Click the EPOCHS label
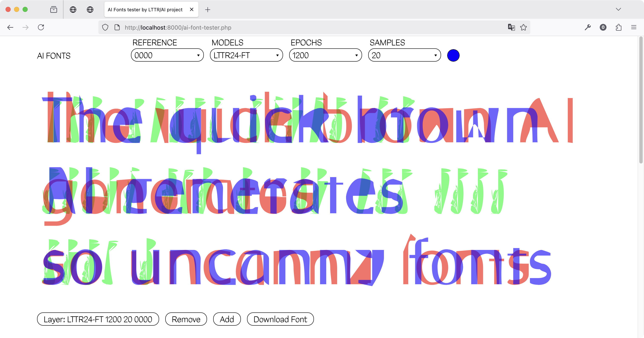Viewport: 644px width, 338px height. tap(306, 43)
